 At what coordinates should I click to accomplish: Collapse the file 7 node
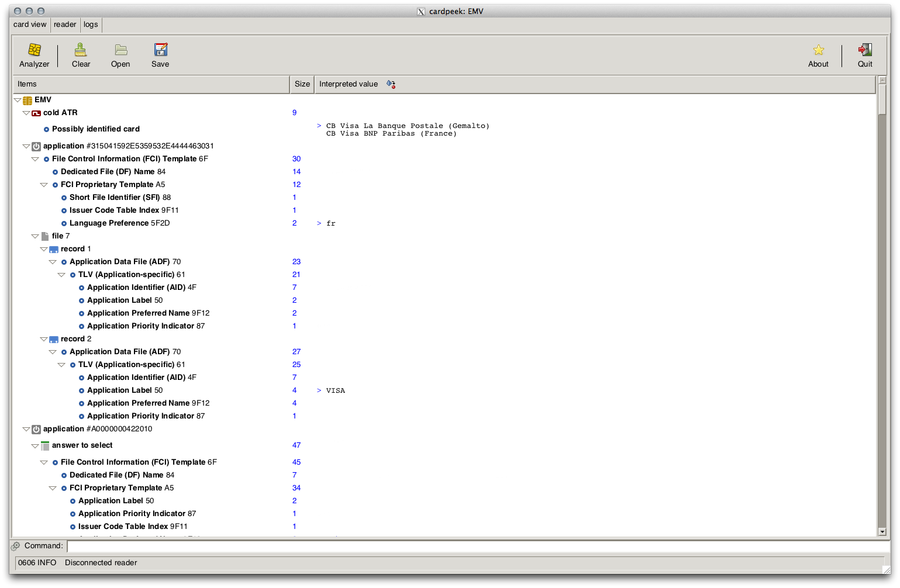[x=35, y=236]
